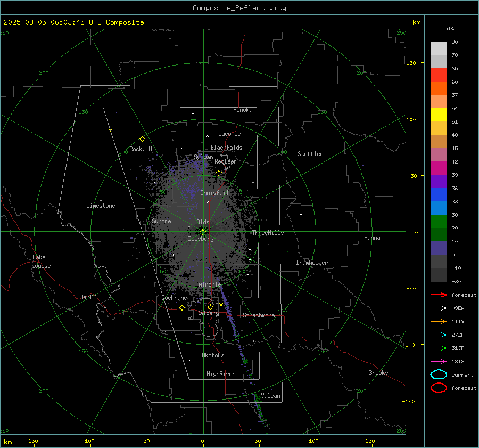Click the red forecast ellipse icon

tap(439, 388)
